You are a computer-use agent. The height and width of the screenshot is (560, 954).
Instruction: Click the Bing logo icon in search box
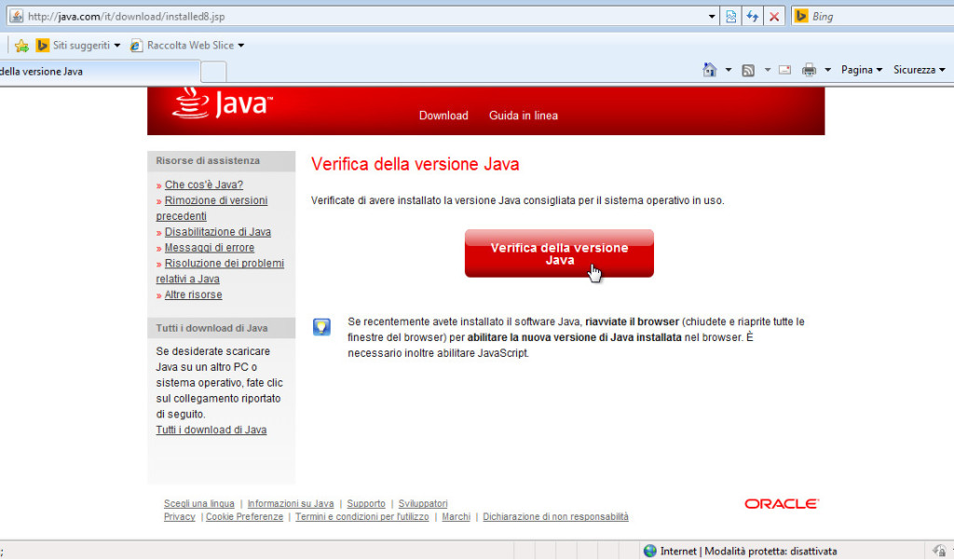[801, 16]
